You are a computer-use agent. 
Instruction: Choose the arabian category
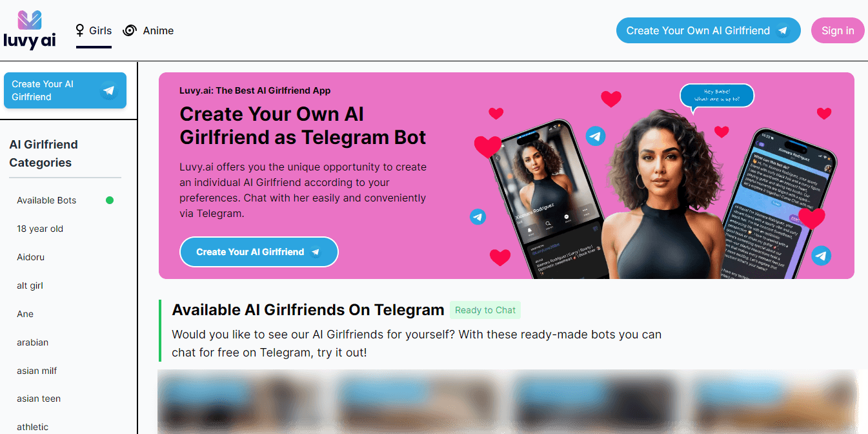pos(32,342)
